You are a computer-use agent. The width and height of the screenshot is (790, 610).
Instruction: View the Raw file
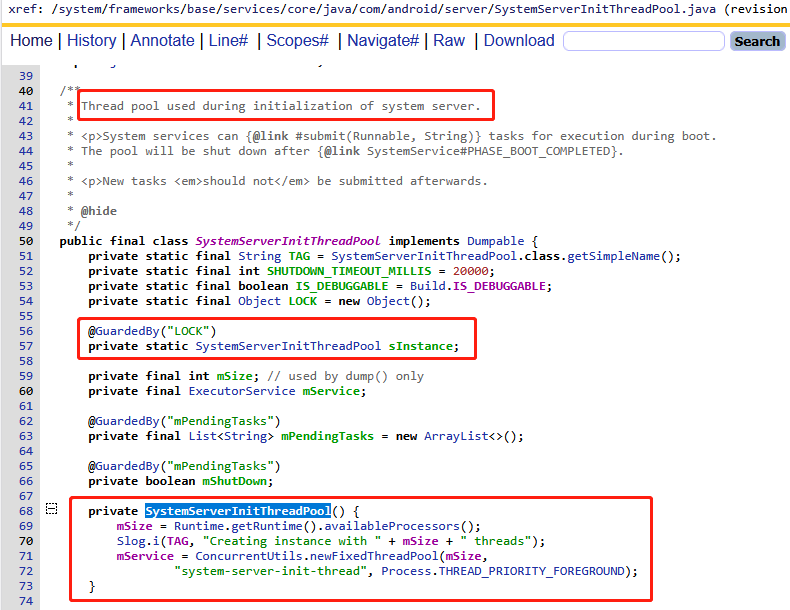tap(449, 41)
